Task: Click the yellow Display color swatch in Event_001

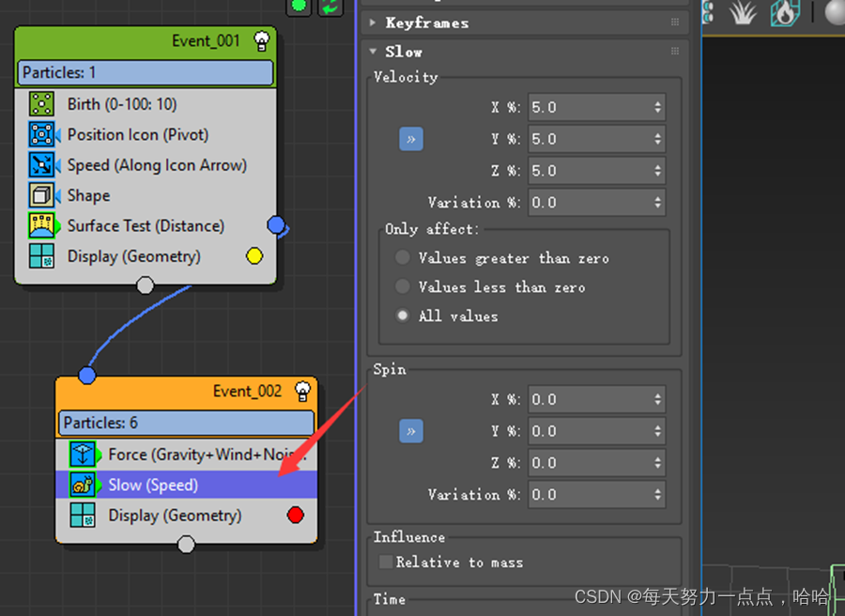Action: click(253, 255)
